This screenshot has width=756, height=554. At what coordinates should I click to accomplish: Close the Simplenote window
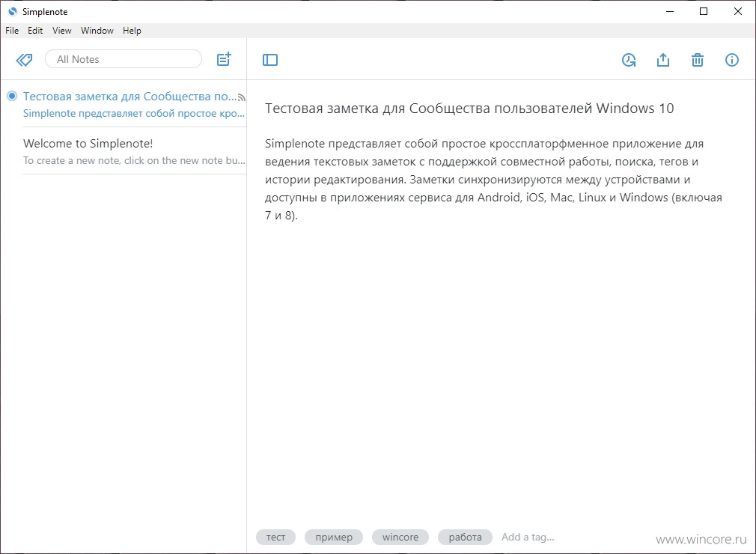pos(738,11)
